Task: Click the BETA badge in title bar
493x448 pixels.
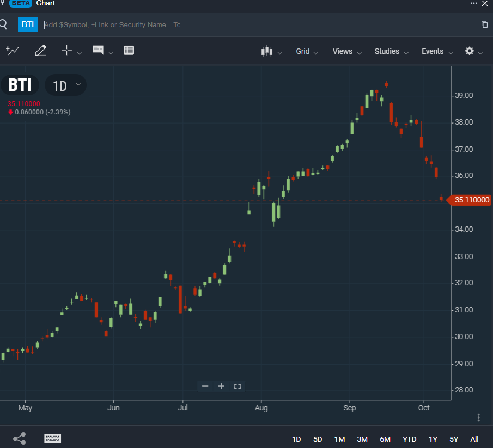Action: tap(21, 3)
